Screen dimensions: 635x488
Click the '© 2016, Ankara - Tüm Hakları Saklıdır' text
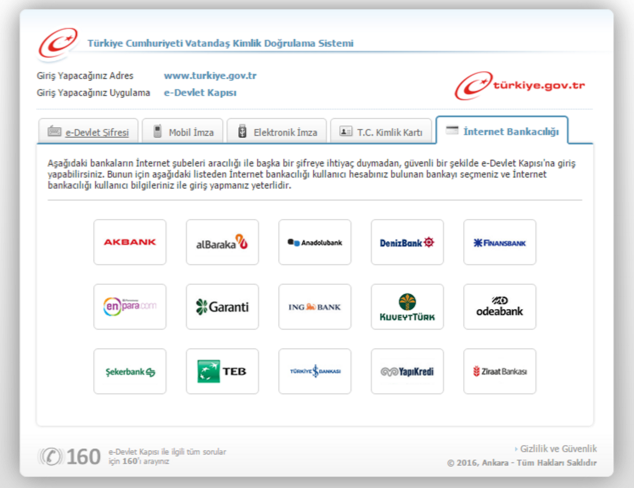(522, 462)
